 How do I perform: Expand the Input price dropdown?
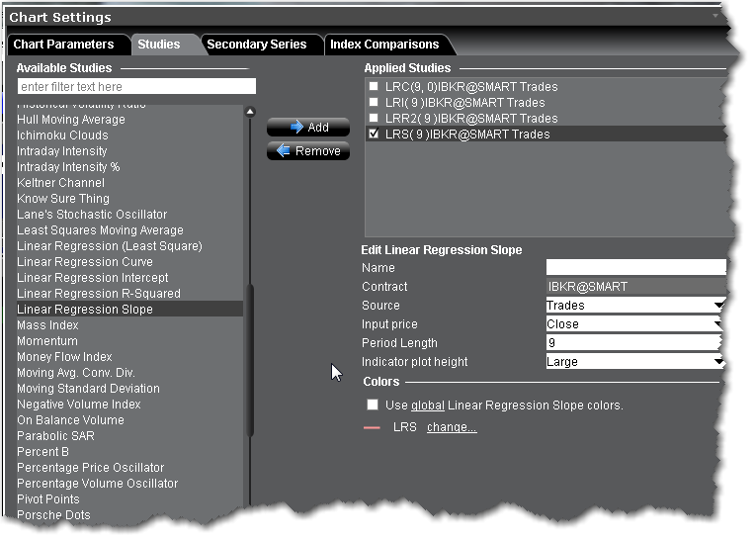point(635,324)
